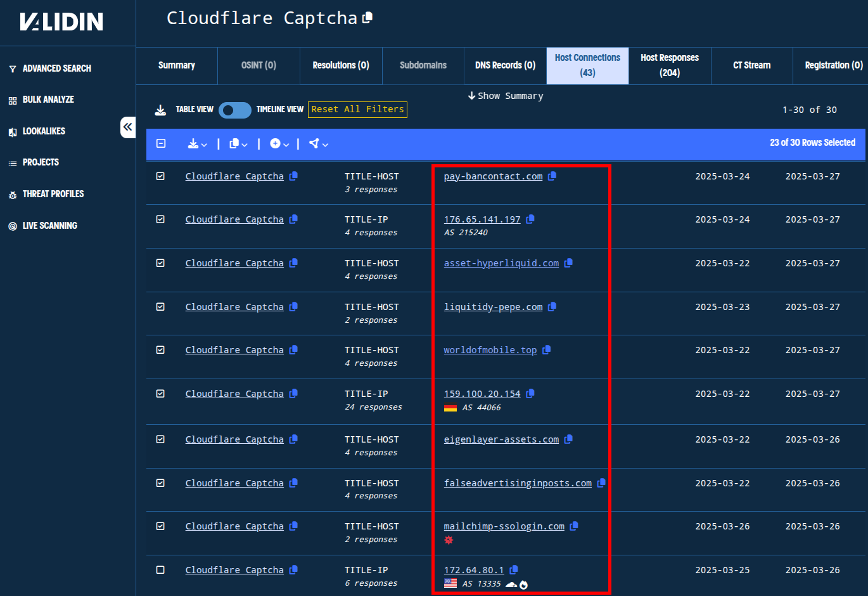
Task: Open Advanced Search in sidebar
Action: click(x=51, y=68)
